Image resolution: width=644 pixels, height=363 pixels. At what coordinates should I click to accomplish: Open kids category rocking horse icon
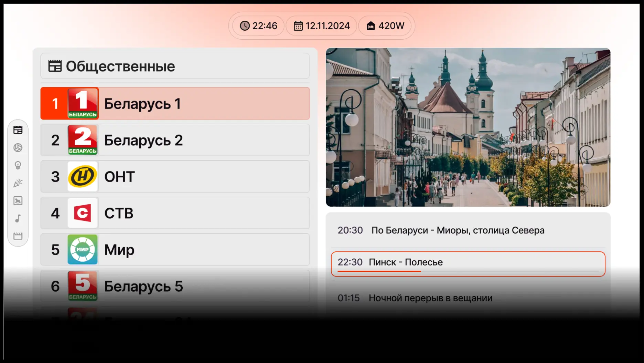18,201
